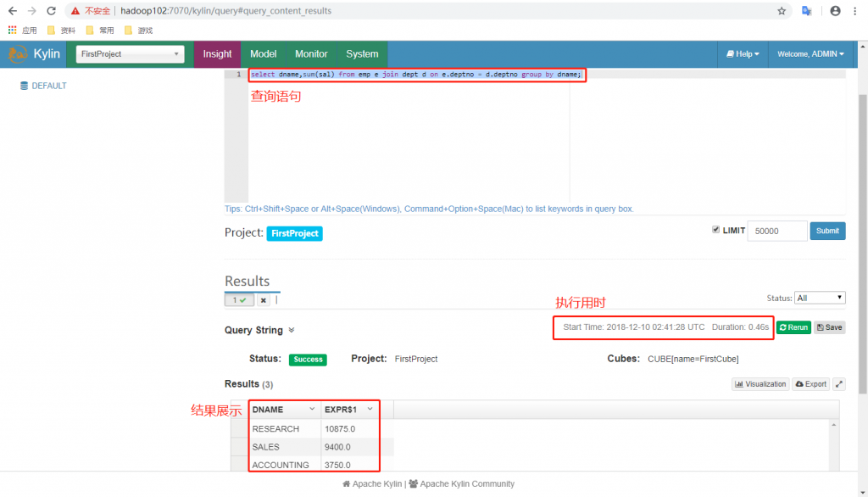Toggle the LIMIT checkbox
This screenshot has width=868, height=497.
(715, 229)
